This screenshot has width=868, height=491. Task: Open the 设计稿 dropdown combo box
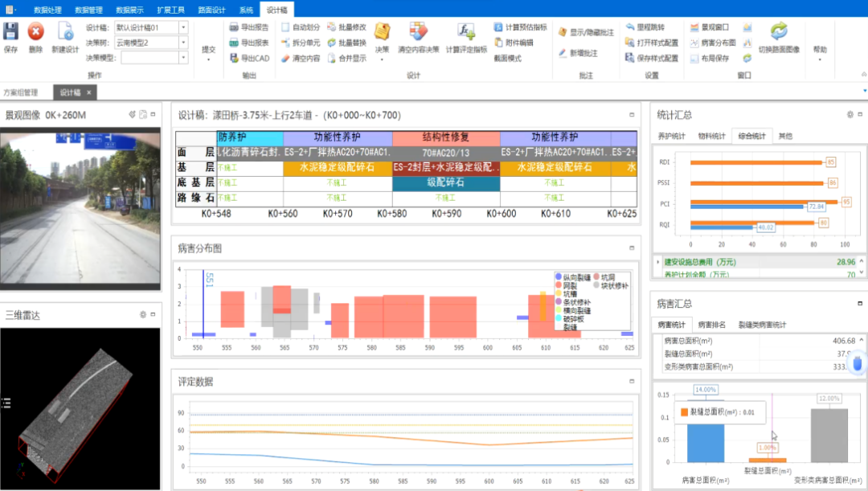coord(183,27)
